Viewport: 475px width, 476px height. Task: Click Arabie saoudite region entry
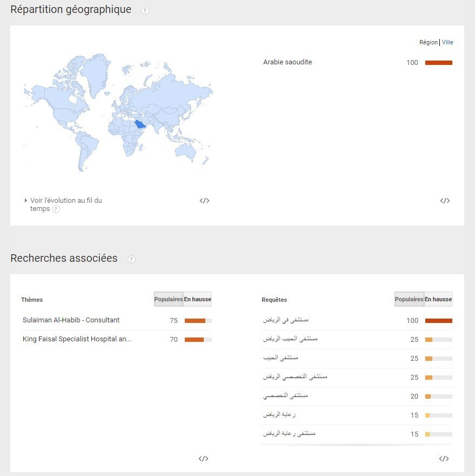287,62
